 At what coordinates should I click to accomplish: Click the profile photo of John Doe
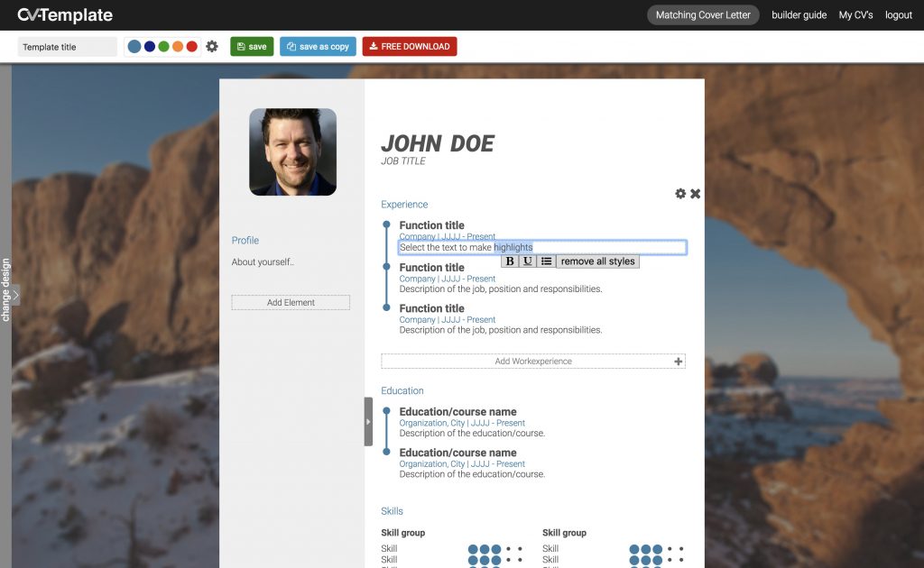click(293, 151)
